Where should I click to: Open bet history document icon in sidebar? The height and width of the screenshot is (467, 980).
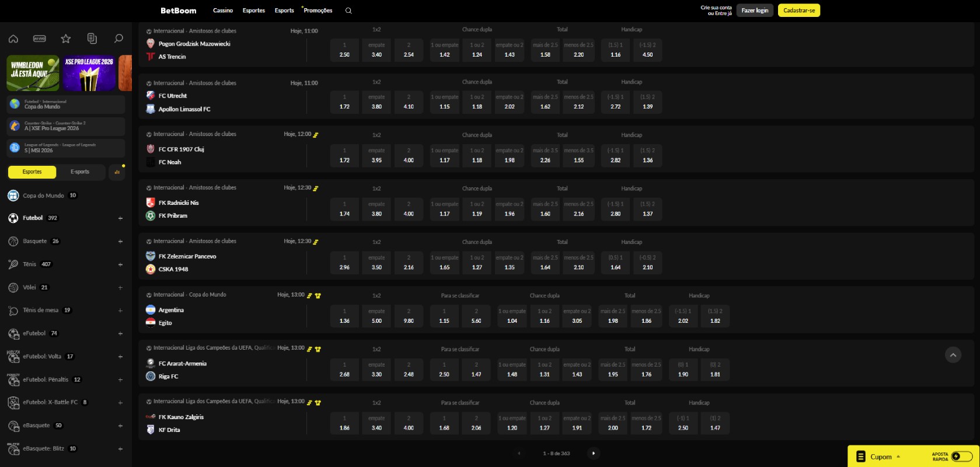(92, 39)
